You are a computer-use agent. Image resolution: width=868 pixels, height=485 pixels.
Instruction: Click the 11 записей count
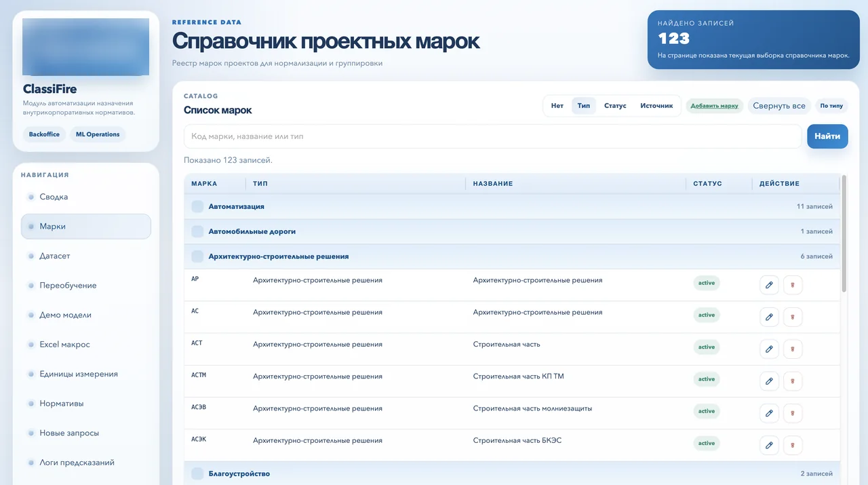(814, 206)
